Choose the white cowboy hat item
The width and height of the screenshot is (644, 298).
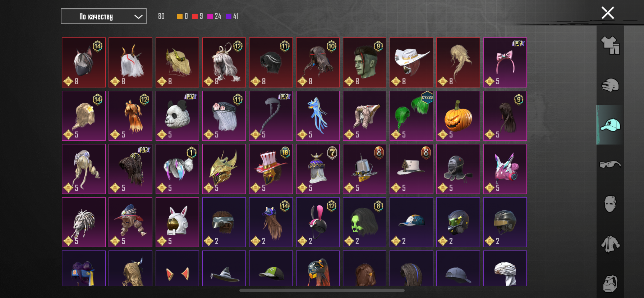(x=411, y=62)
